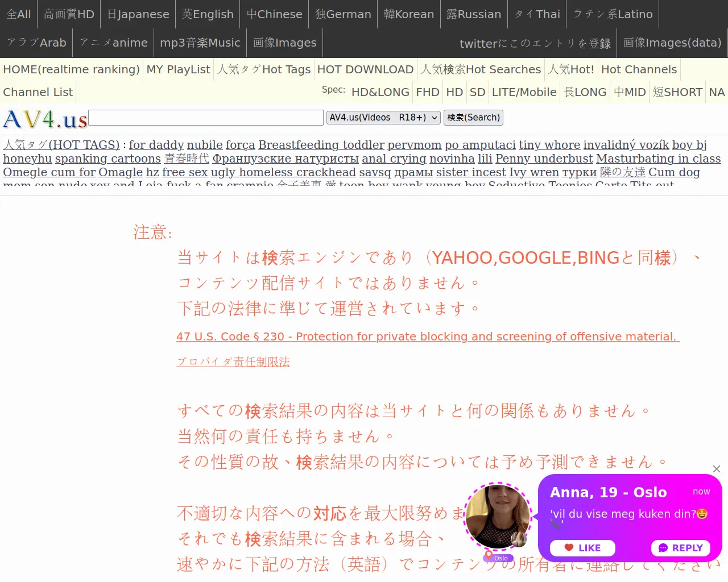Click the AV4.us site logo
This screenshot has height=582, width=728.
coord(45,119)
